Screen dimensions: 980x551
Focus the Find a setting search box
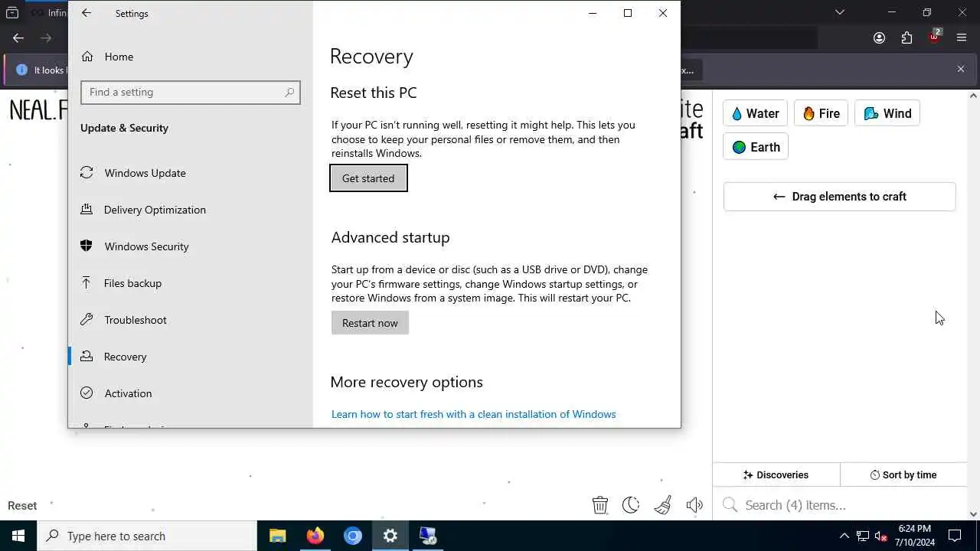[x=191, y=93]
